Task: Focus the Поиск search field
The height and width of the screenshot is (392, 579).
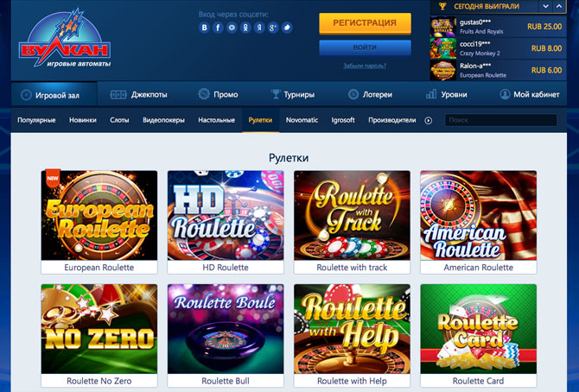Action: (x=500, y=120)
